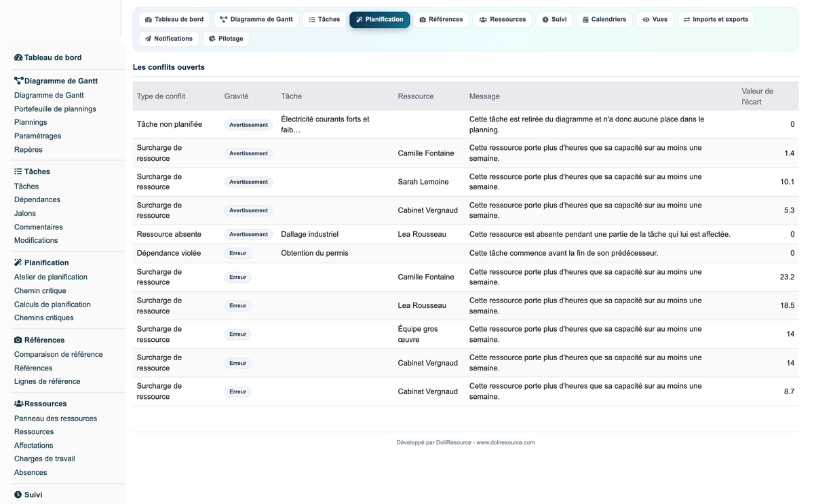The width and height of the screenshot is (814, 504).
Task: Switch to the Vues tab
Action: pyautogui.click(x=655, y=20)
